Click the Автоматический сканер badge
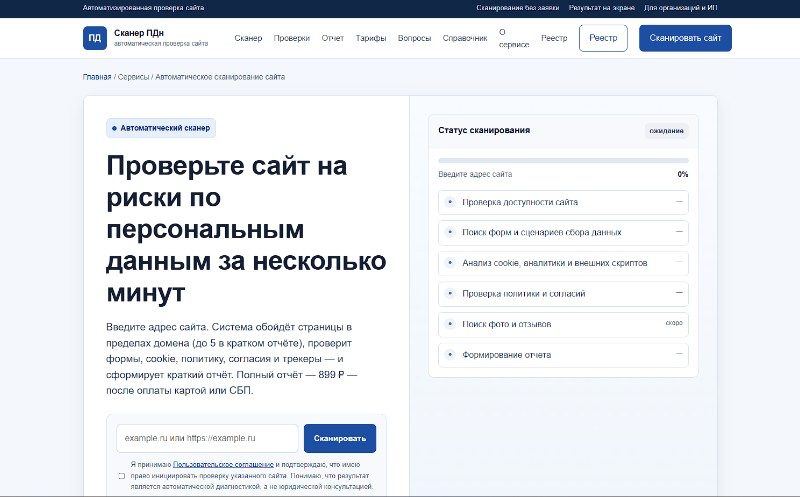 pos(161,128)
